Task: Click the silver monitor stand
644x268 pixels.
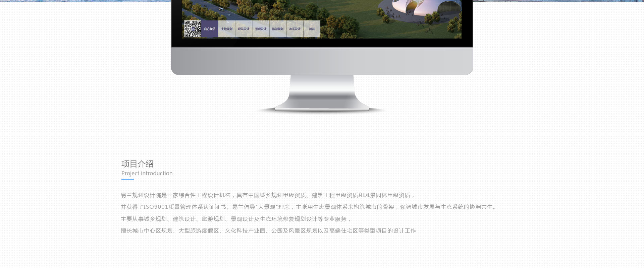Action: coord(322,94)
